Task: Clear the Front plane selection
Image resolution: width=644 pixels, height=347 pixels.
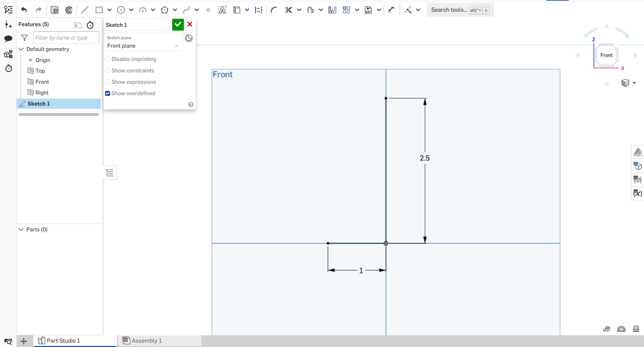Action: (x=177, y=46)
